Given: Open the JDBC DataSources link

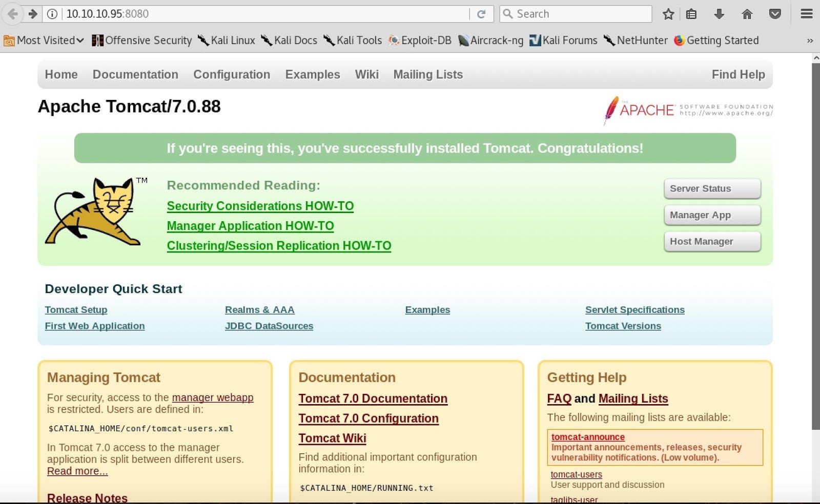Looking at the screenshot, I should coord(269,326).
